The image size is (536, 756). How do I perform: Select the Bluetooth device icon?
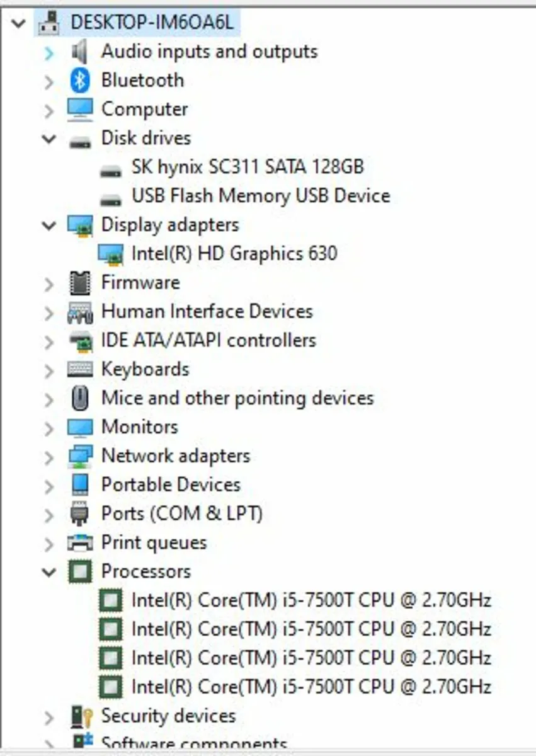[x=79, y=81]
